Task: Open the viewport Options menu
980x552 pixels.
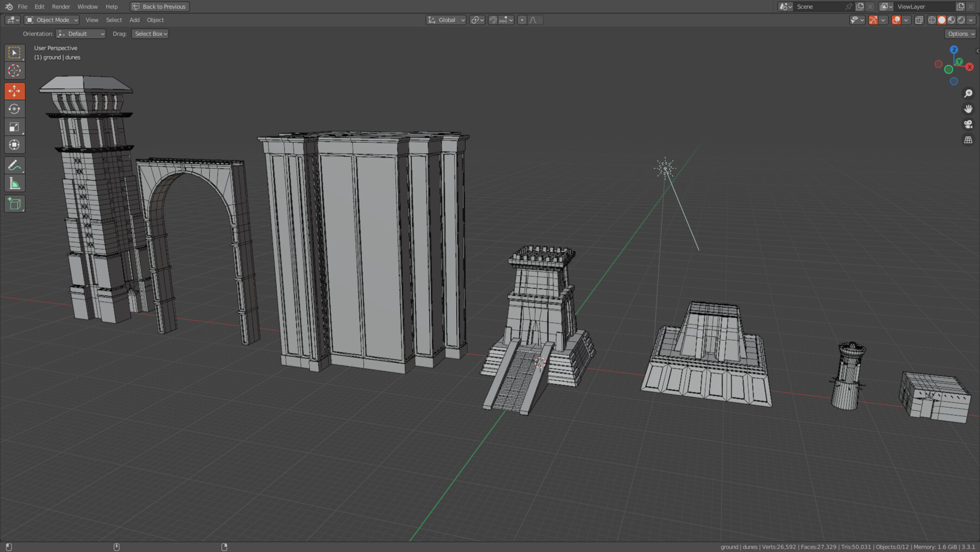Action: pos(959,33)
